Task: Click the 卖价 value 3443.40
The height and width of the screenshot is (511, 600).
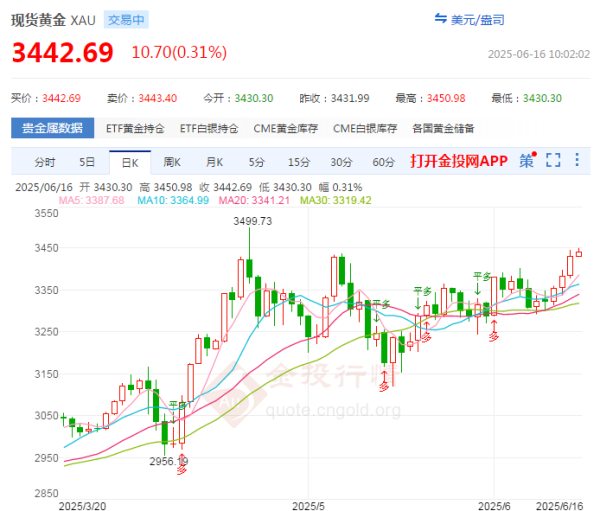Action: tap(158, 98)
